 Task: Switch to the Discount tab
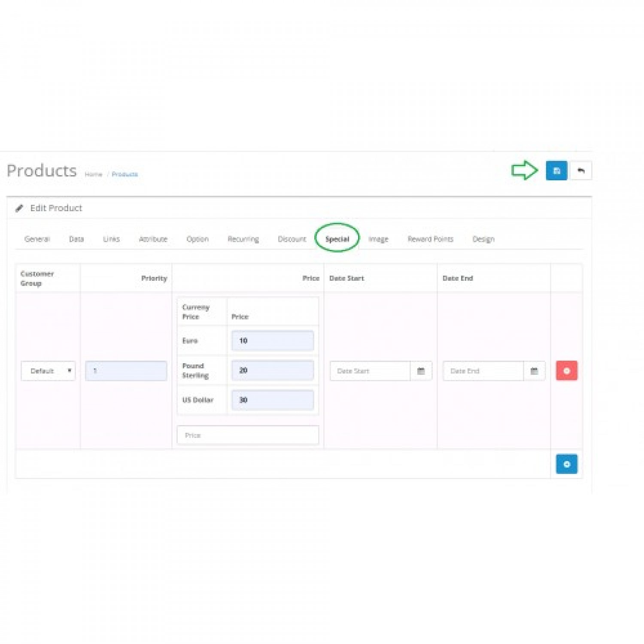292,239
